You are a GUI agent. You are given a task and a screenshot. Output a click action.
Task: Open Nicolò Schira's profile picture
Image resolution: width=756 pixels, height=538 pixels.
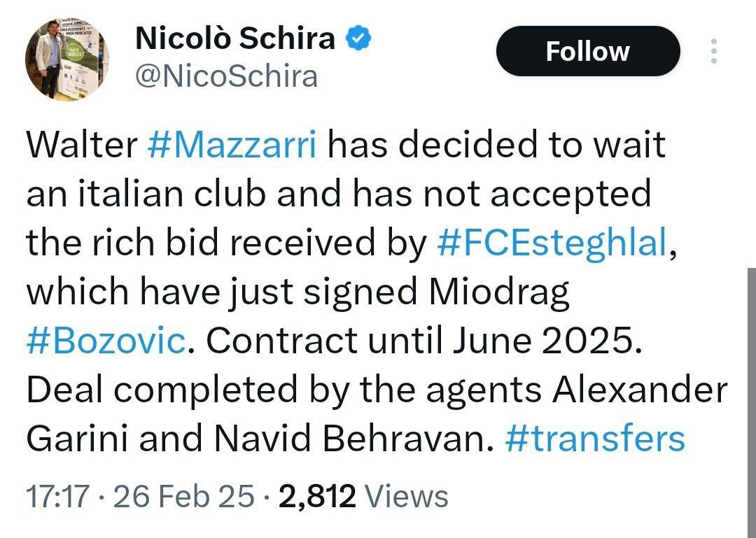[67, 59]
